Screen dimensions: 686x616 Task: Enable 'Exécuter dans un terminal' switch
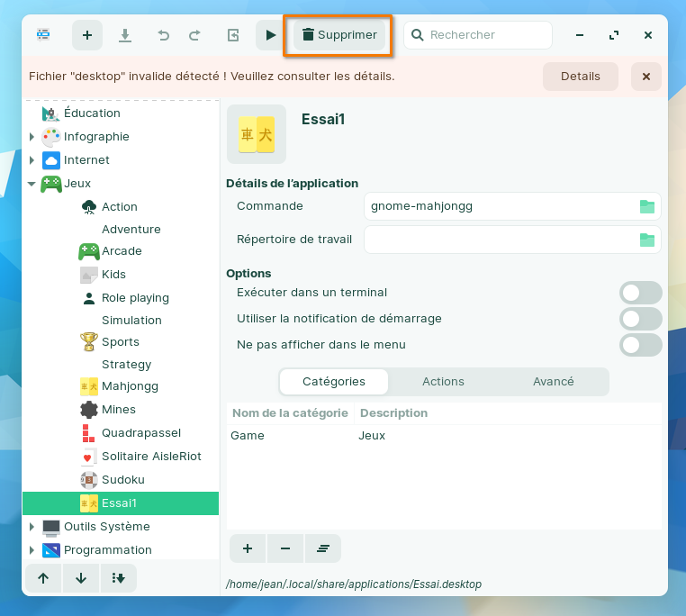(640, 293)
